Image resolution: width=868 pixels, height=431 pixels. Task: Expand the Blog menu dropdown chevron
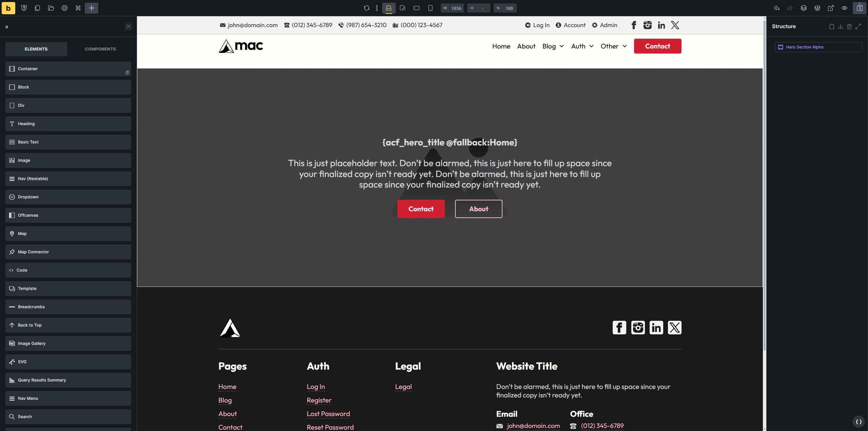coord(561,46)
